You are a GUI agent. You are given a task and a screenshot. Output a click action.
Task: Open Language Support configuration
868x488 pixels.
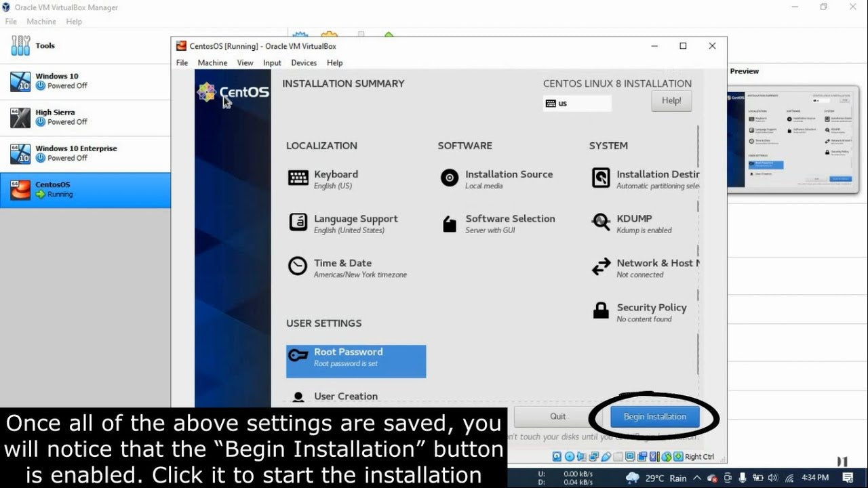343,223
